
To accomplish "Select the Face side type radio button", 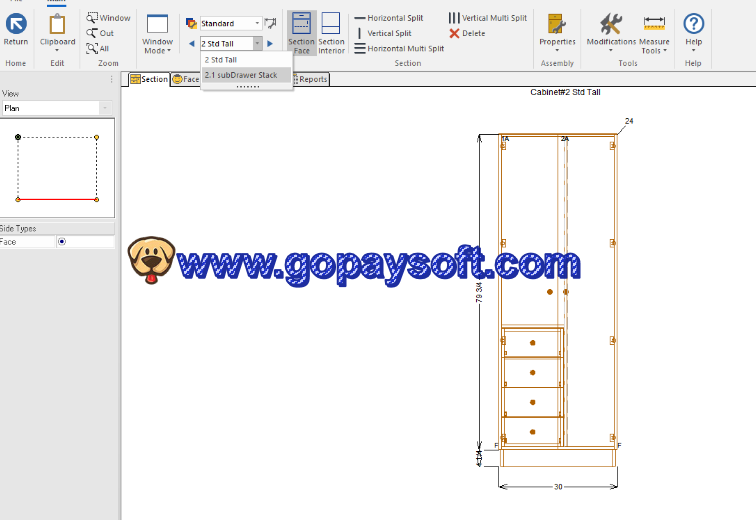I will click(62, 241).
